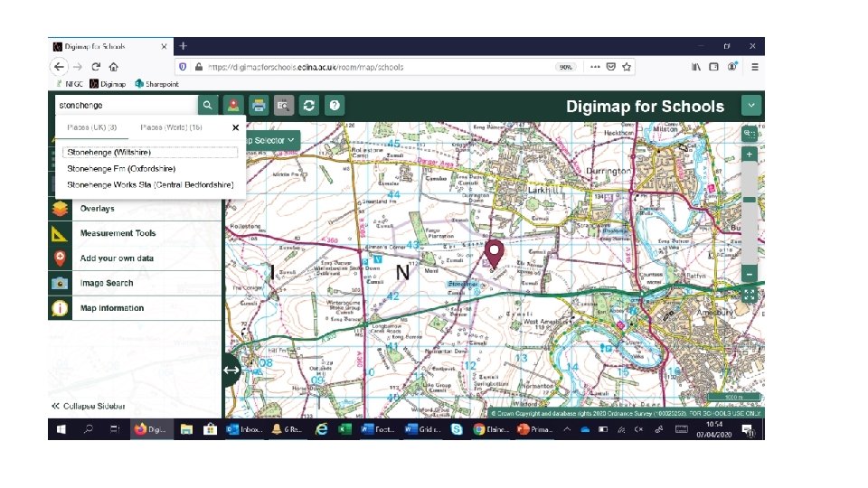Open the NFGC bookmark
868x488 pixels.
70,84
